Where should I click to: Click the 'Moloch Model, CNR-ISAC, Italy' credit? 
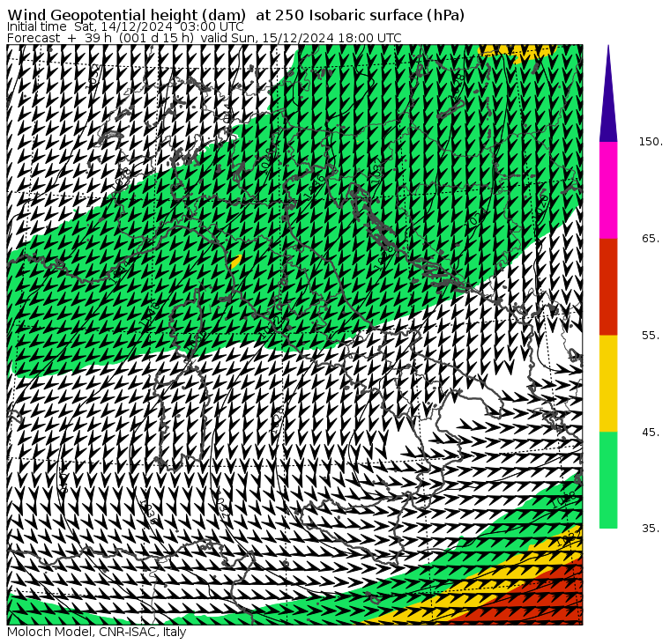[97, 632]
